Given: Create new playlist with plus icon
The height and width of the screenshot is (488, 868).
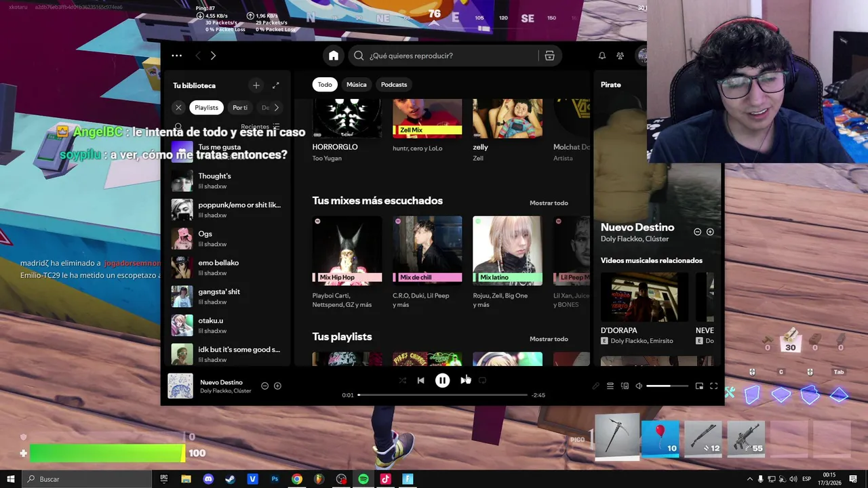Looking at the screenshot, I should pos(256,85).
